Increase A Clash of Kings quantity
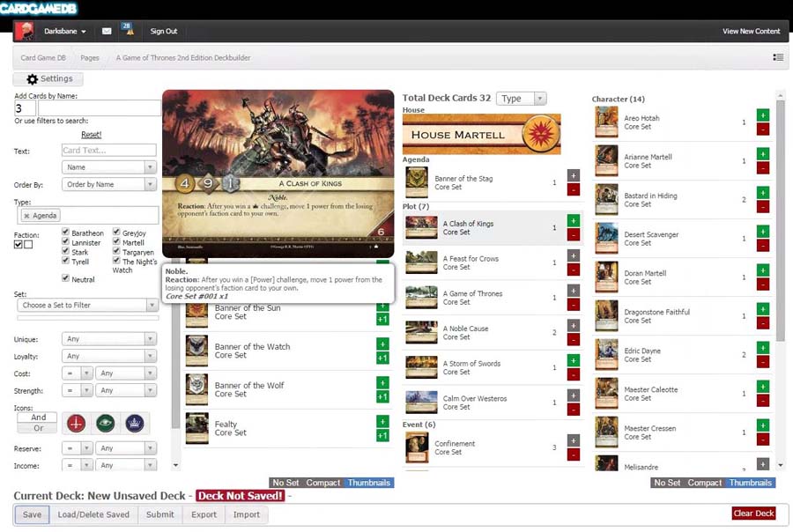 (574, 220)
